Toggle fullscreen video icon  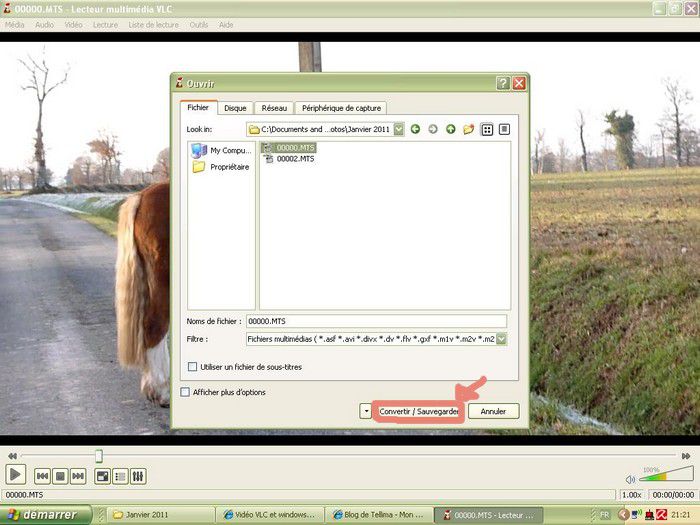click(102, 476)
